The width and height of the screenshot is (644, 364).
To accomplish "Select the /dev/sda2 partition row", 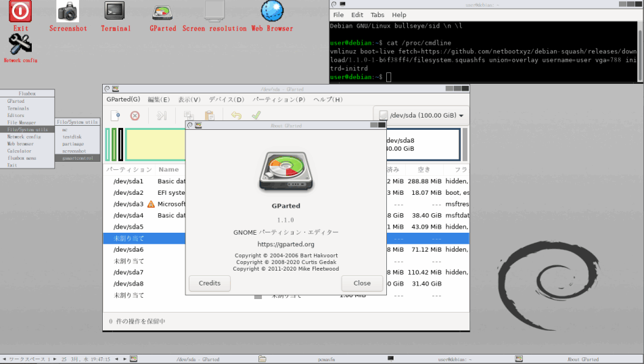I will point(286,193).
